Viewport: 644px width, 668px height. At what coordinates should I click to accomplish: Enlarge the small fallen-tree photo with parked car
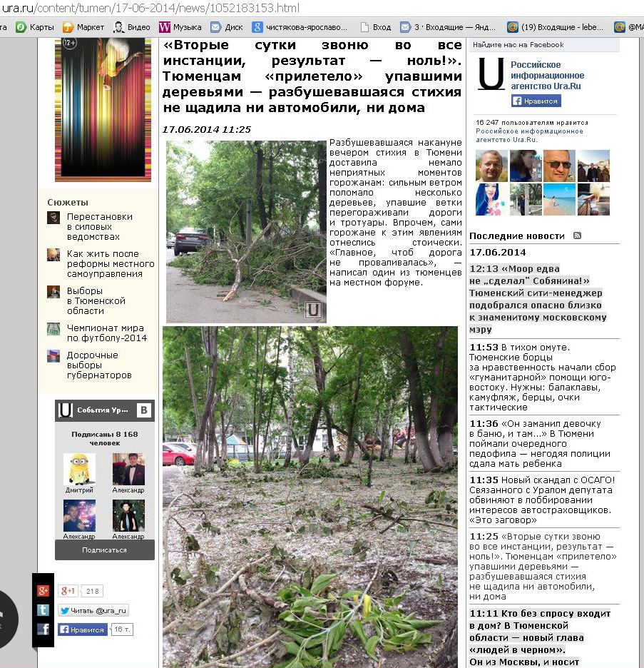coord(246,231)
